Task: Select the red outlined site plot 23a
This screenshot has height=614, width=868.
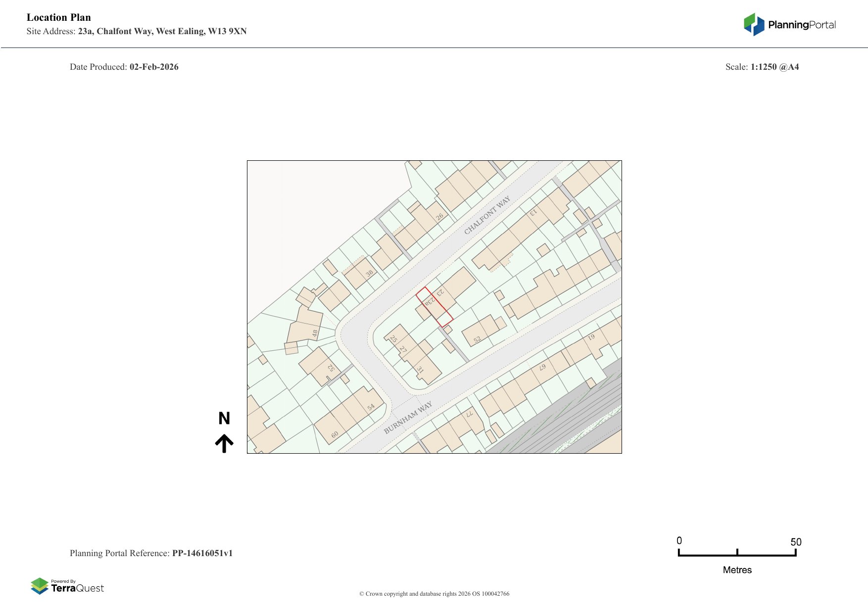Action: 434,307
